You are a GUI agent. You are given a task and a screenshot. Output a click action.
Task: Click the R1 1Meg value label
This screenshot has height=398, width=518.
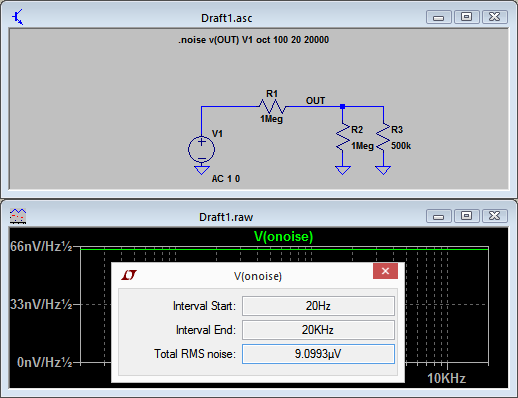(271, 119)
